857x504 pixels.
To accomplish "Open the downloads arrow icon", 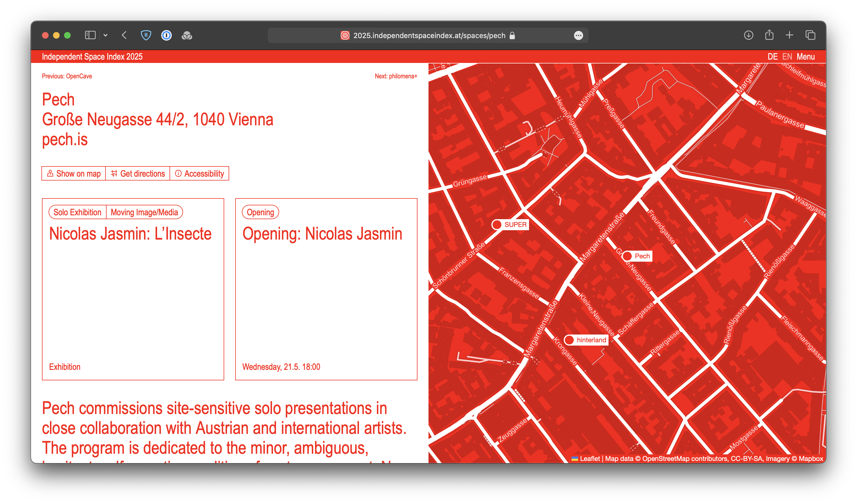I will point(748,35).
